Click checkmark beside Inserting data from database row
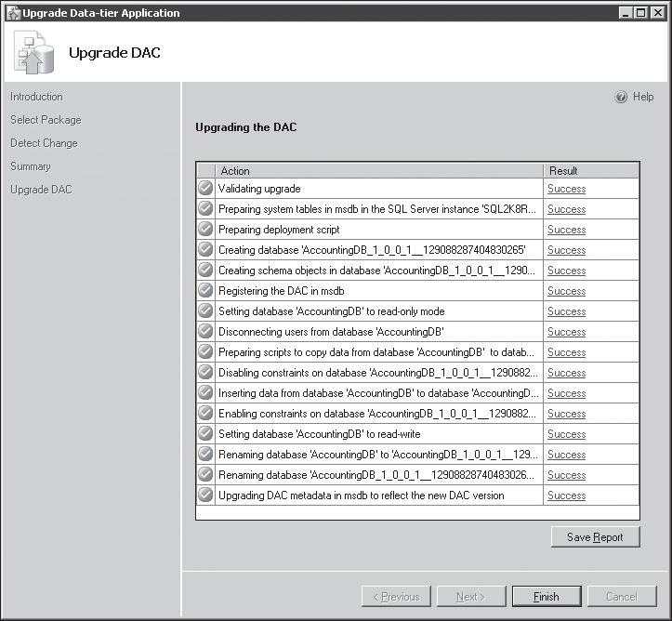672x621 pixels. 205,392
